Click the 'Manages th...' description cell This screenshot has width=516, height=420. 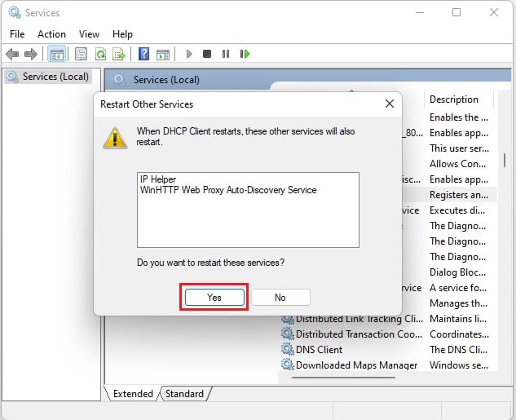click(x=458, y=303)
